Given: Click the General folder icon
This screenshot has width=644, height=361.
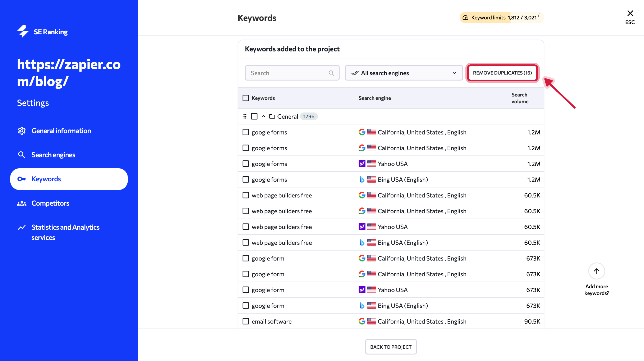Looking at the screenshot, I should pyautogui.click(x=272, y=116).
